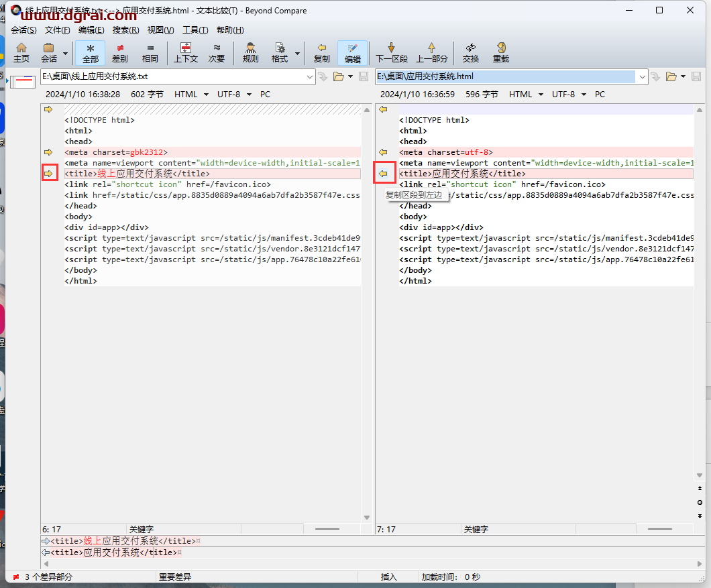The image size is (711, 588).
Task: Open the 编辑(E) menu
Action: point(91,30)
